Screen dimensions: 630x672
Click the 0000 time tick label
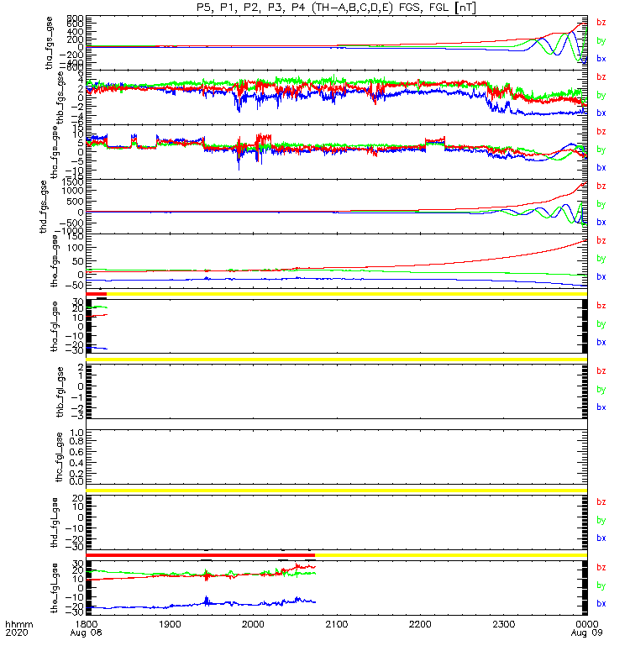pyautogui.click(x=587, y=624)
